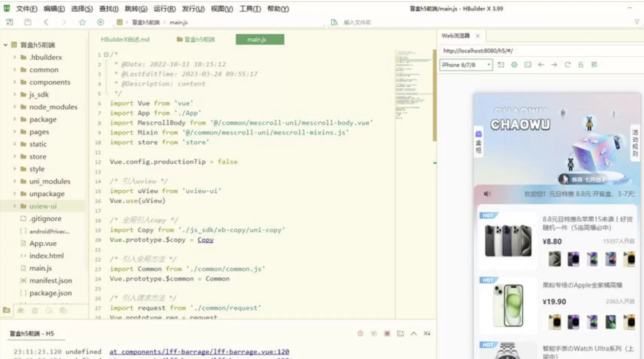644x359 pixels.
Task: Click the save file toolbar icon
Action: [27, 22]
